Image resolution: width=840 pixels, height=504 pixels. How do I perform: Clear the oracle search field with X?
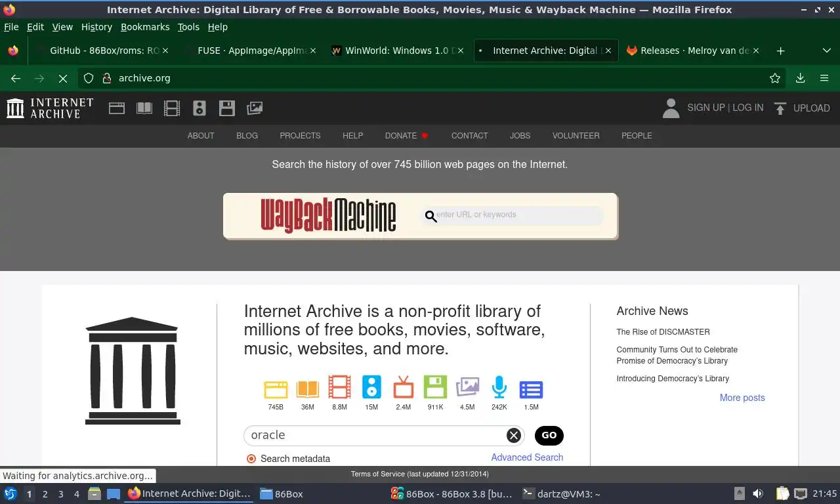tap(514, 435)
